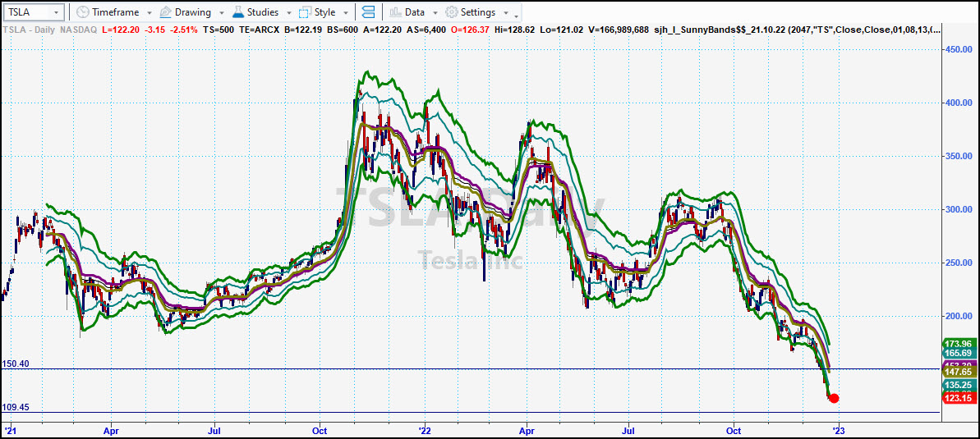Image resolution: width=980 pixels, height=439 pixels.
Task: Open the Drawing menu label
Action: (x=193, y=11)
